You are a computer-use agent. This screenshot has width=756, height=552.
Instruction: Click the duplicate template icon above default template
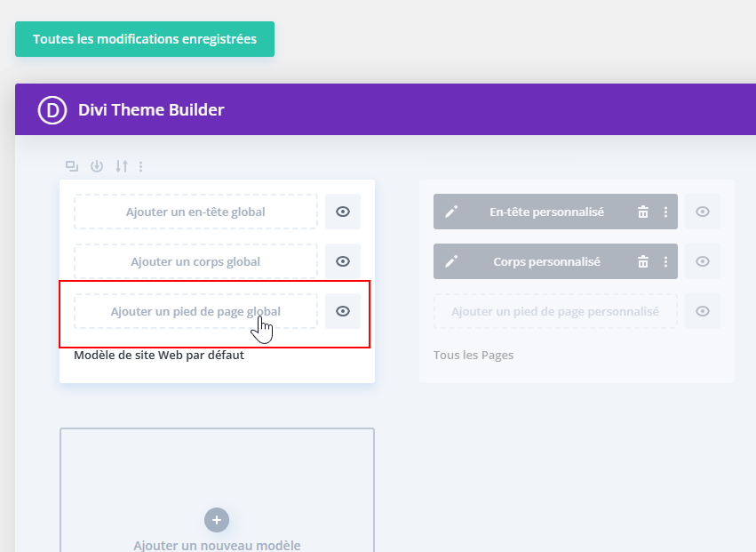[72, 166]
